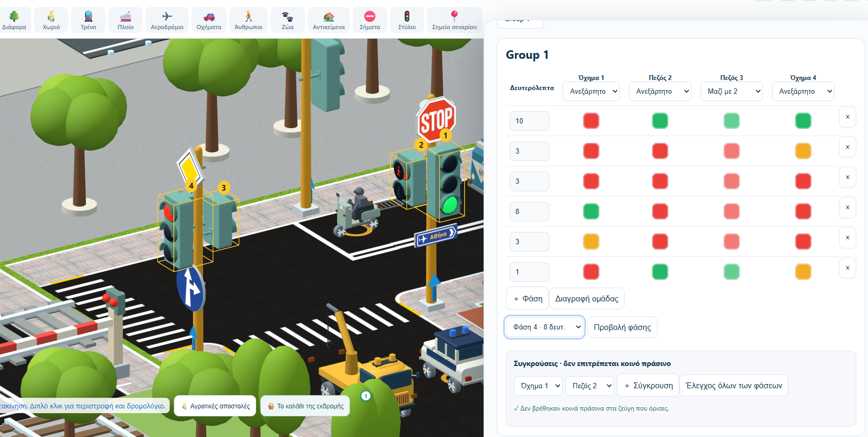Screen dimensions: 868x437
Task: Toggle Όχημα 1 red swatch in 10-second row
Action: (x=591, y=121)
